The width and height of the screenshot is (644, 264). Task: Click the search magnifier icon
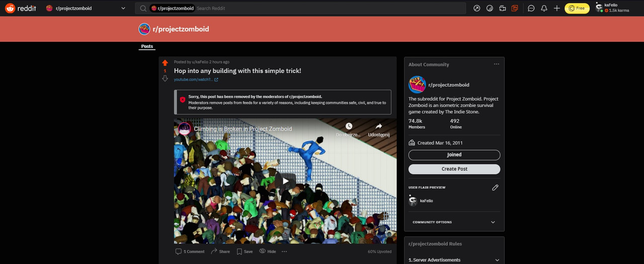[143, 8]
